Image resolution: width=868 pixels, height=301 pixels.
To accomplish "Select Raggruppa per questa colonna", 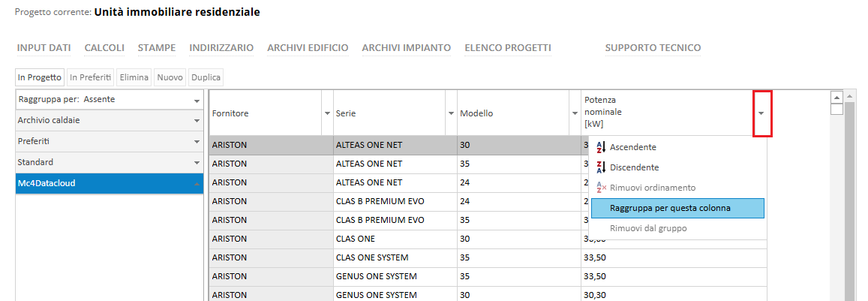I will (x=677, y=208).
